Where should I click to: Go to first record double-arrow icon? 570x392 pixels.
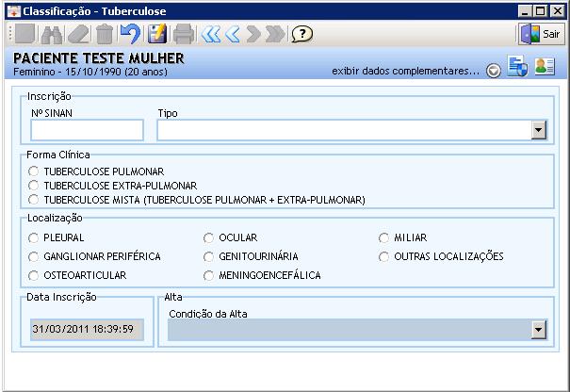point(211,34)
